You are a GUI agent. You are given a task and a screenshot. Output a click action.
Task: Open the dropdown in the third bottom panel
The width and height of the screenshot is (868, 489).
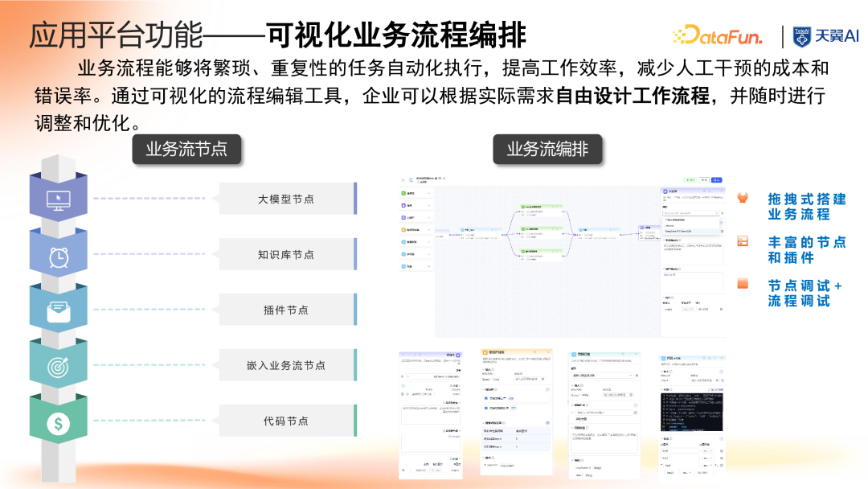coord(602,376)
